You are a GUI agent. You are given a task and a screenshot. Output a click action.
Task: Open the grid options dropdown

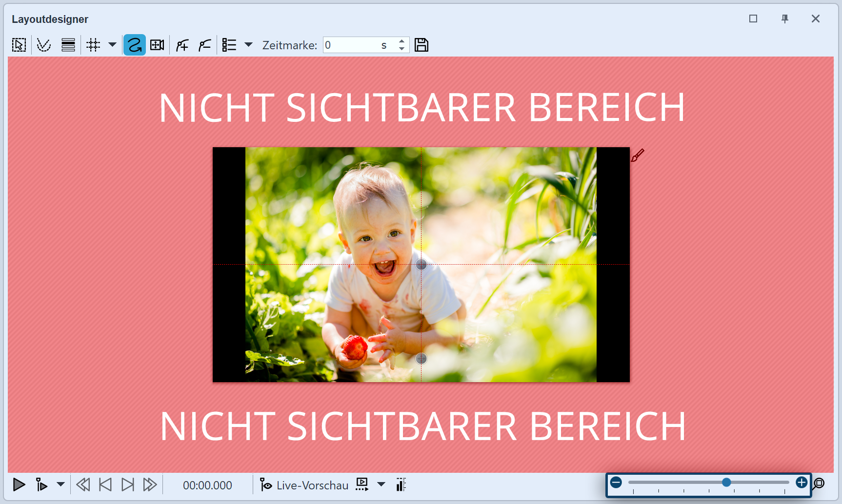(x=113, y=45)
